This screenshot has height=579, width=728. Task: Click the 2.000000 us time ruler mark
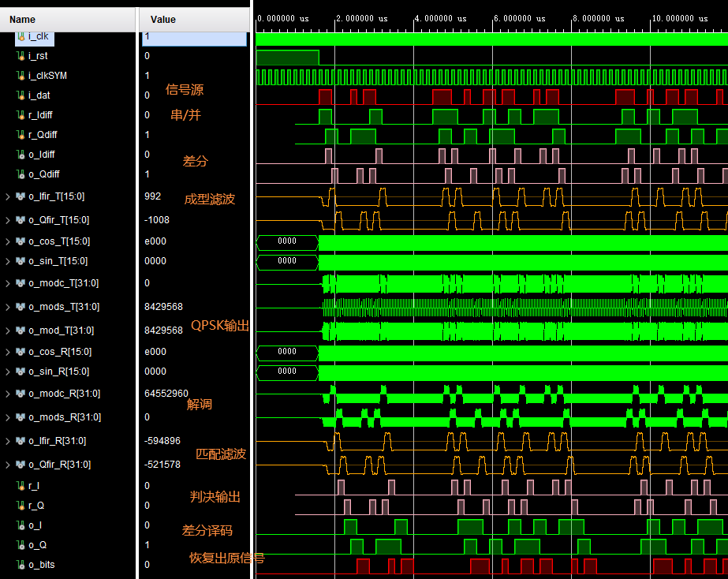(x=361, y=19)
